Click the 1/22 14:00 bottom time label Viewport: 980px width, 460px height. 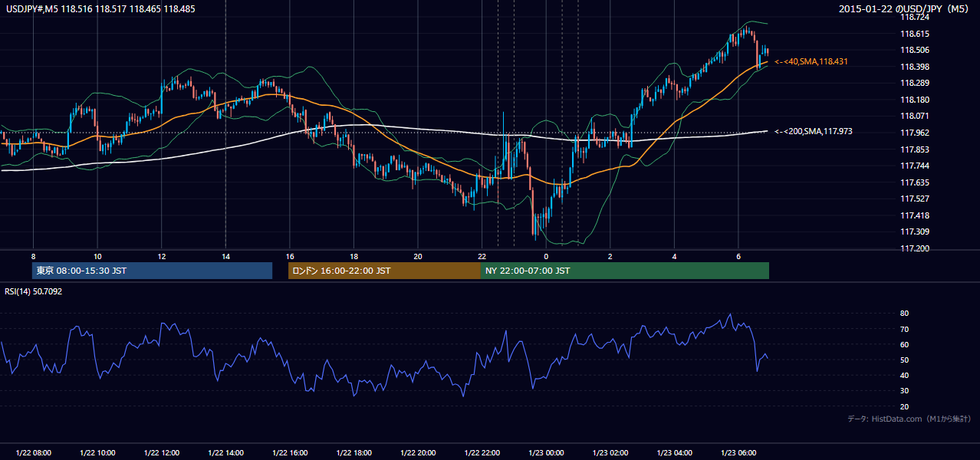coord(225,453)
